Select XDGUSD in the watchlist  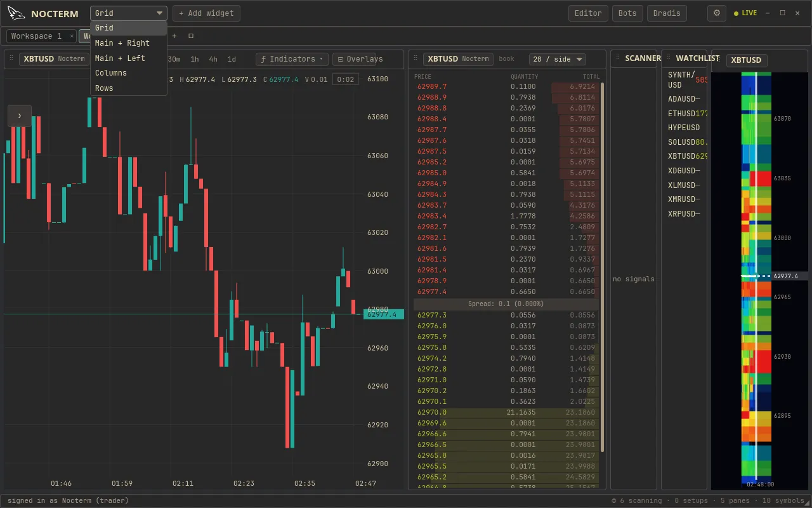click(684, 171)
